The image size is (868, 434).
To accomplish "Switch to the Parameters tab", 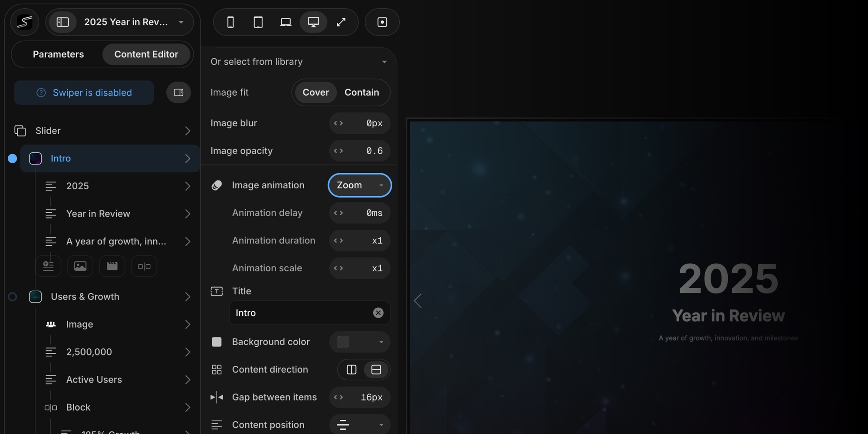I will (58, 54).
